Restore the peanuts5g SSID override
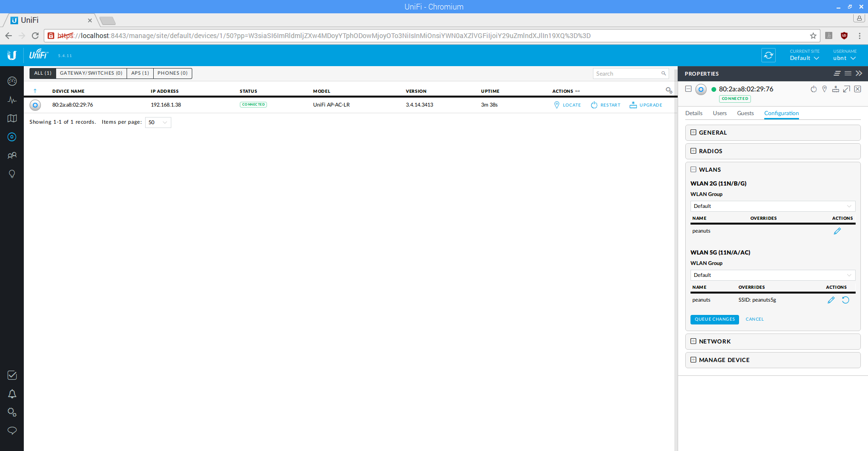 [x=846, y=300]
